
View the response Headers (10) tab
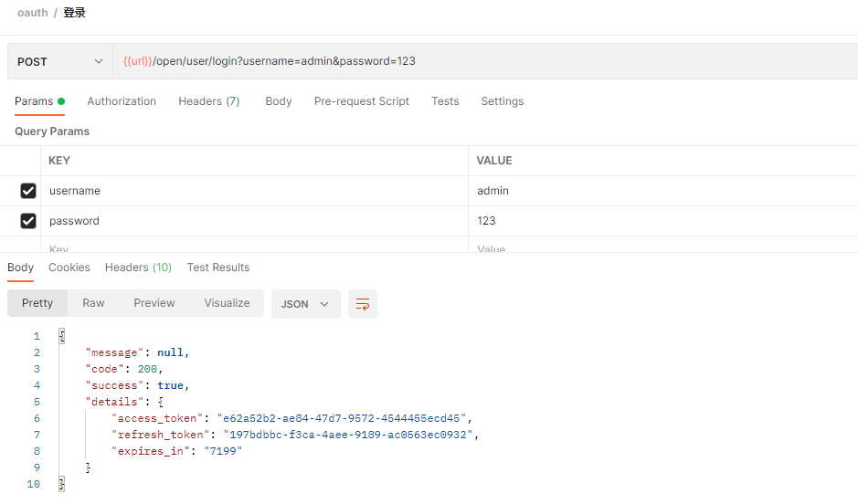138,268
